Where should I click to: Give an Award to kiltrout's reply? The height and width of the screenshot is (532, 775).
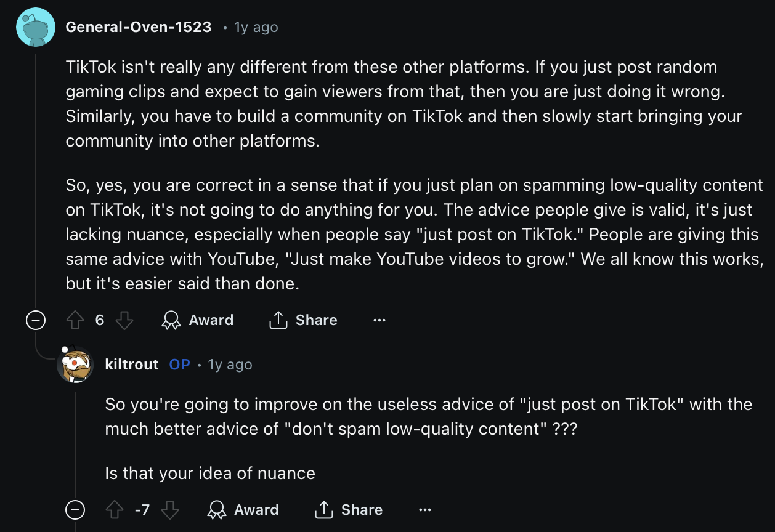click(x=243, y=510)
